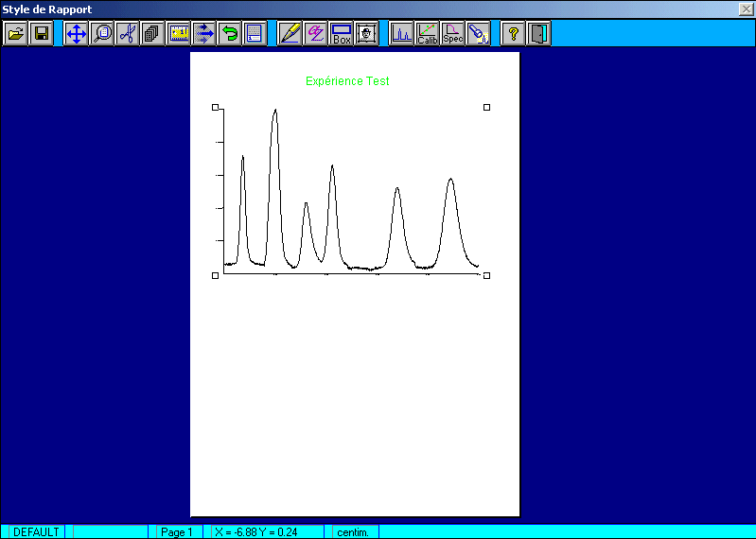Click the DEFAULT style name in status bar
Image resolution: width=756 pixels, height=539 pixels.
coord(36,531)
